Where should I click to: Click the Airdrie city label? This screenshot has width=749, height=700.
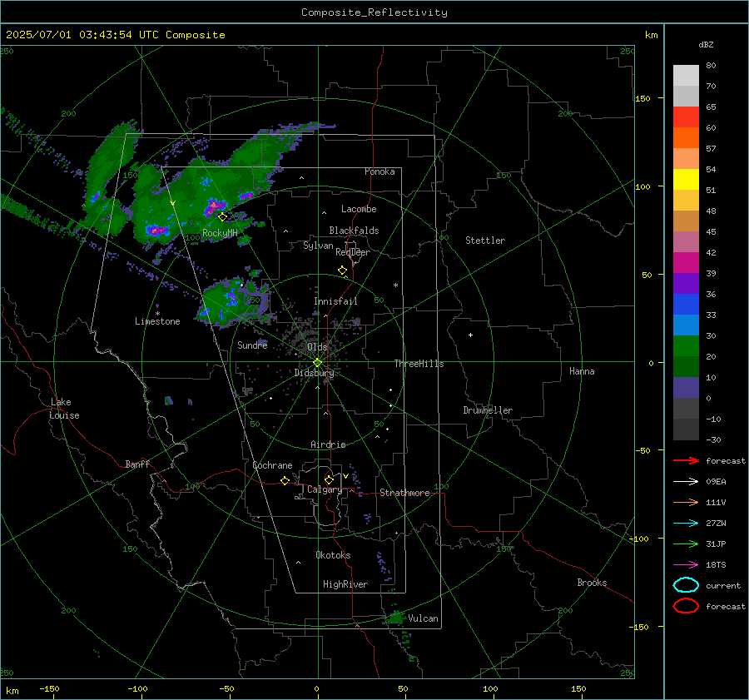(x=328, y=444)
